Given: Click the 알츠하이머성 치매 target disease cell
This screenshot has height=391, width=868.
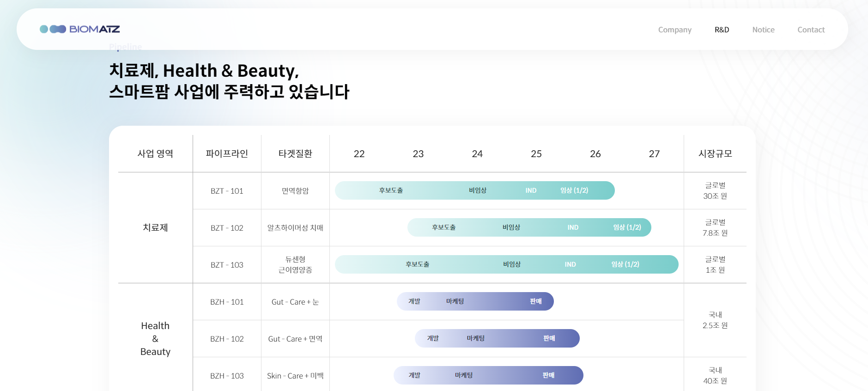Looking at the screenshot, I should point(295,228).
